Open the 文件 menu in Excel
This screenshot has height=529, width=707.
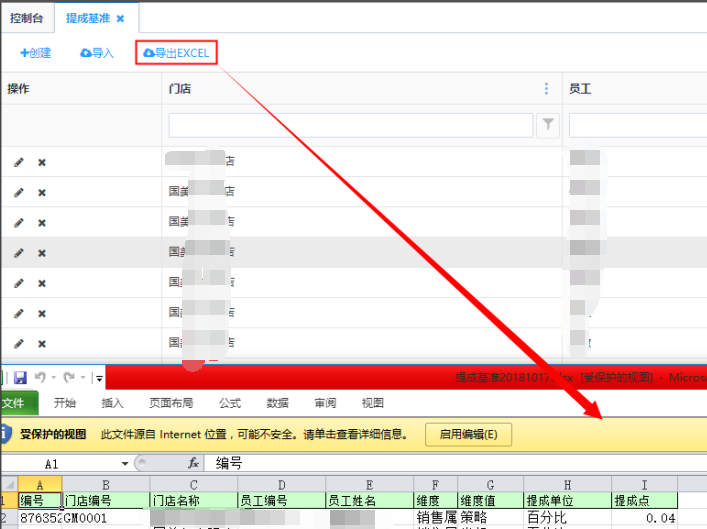(15, 403)
